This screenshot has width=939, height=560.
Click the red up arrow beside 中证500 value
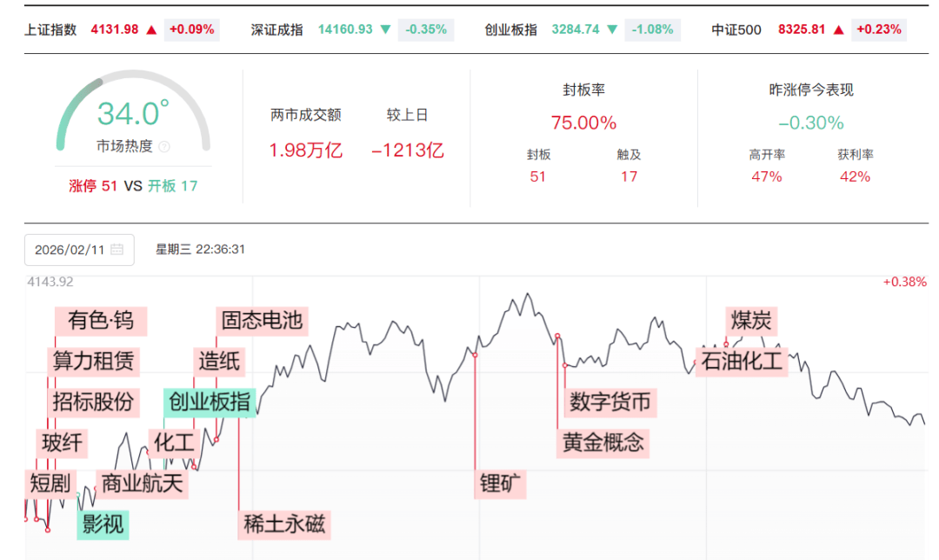[x=838, y=30]
